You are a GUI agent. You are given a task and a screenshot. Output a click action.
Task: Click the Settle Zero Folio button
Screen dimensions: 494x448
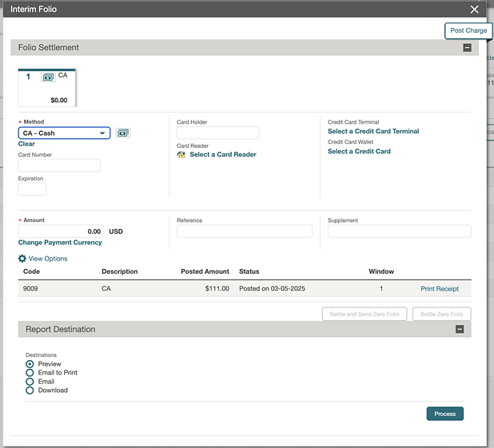click(442, 314)
